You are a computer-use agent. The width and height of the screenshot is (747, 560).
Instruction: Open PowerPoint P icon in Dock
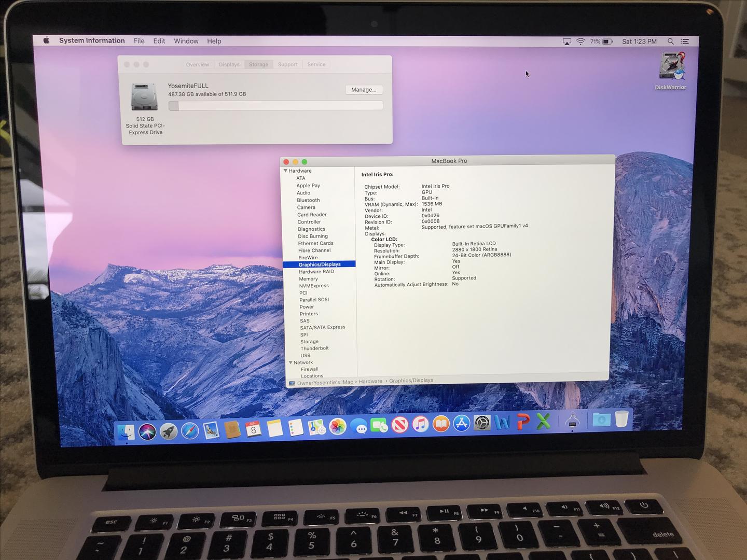pos(523,422)
